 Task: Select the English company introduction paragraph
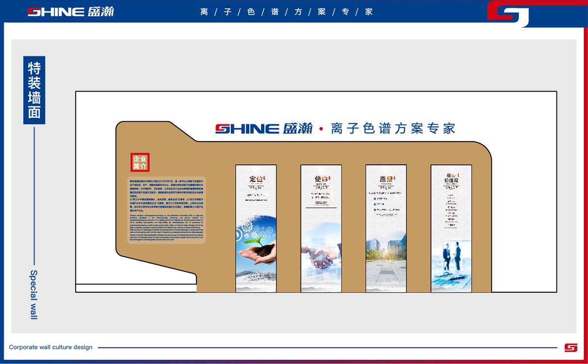tap(167, 227)
